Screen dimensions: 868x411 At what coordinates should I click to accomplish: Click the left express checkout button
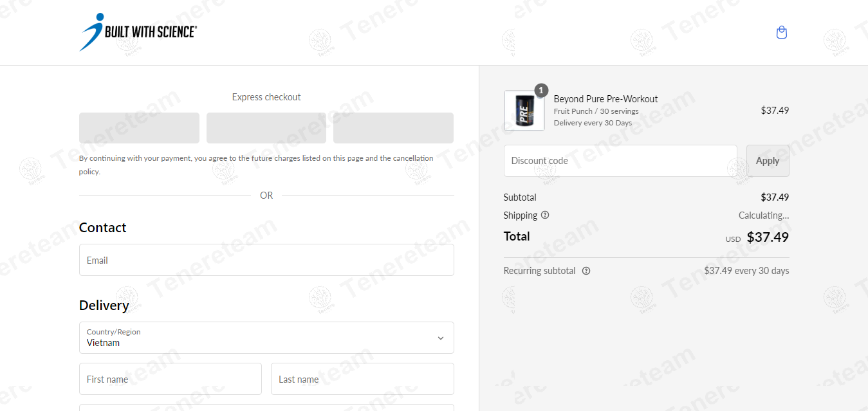click(139, 128)
